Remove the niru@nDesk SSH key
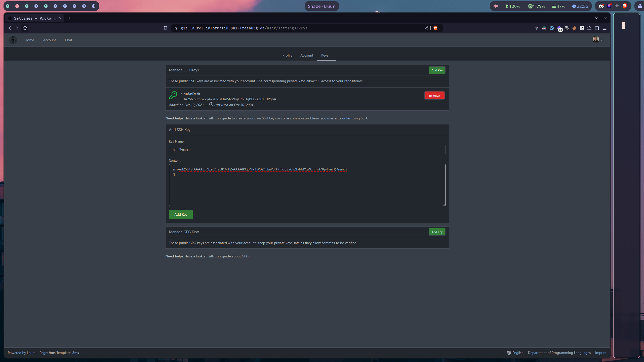This screenshot has height=362, width=644. tap(434, 96)
